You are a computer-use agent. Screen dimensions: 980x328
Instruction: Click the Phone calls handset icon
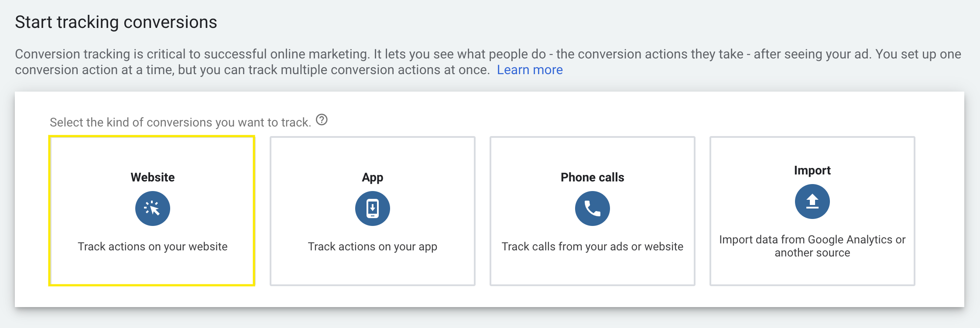click(593, 208)
